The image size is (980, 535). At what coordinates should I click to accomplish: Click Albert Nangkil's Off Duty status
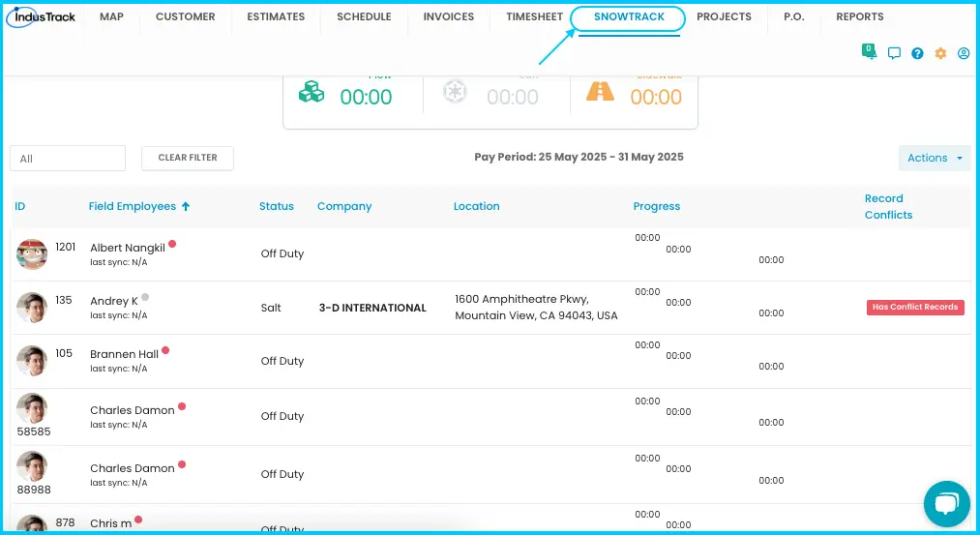(x=282, y=253)
